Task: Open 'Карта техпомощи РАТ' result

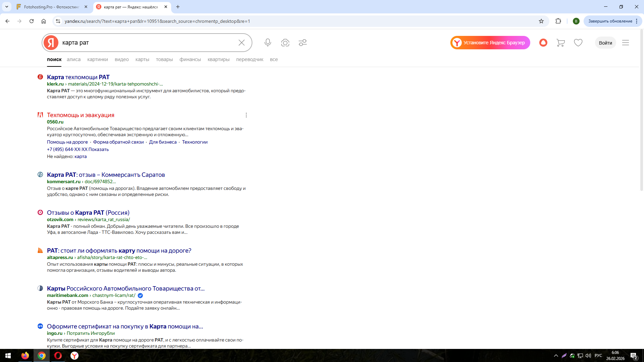Action: 78,77
